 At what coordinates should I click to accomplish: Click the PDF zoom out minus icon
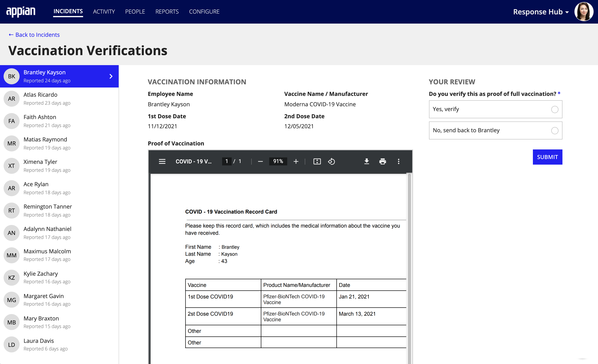[x=260, y=161]
